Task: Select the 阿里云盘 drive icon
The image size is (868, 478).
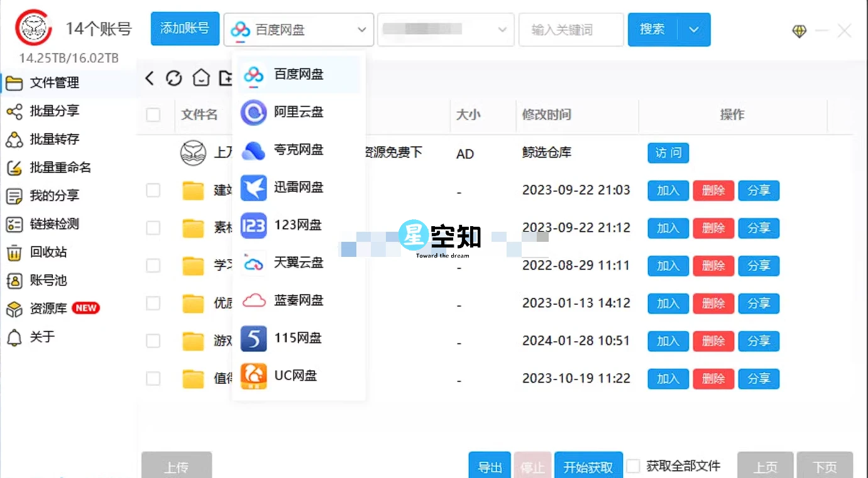Action: pyautogui.click(x=253, y=112)
